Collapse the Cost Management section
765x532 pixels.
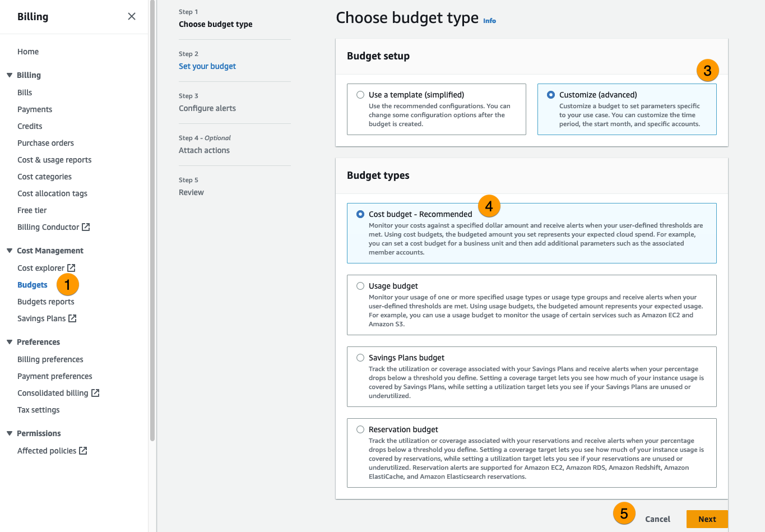[x=10, y=251]
